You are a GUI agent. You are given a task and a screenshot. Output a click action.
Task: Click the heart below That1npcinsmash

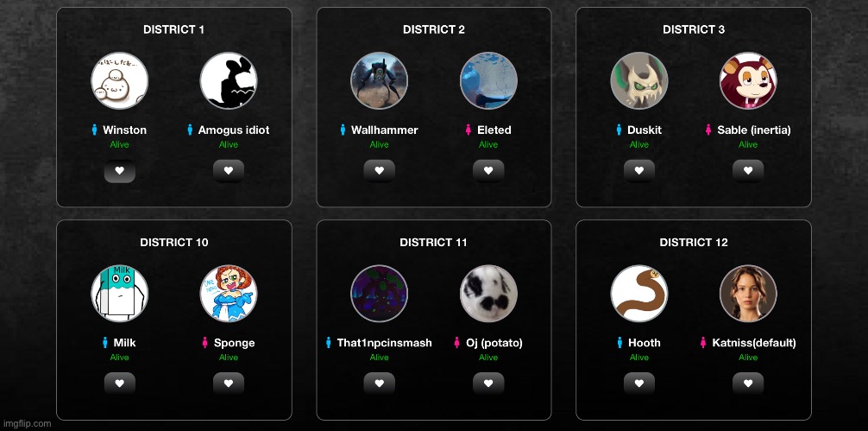379,383
